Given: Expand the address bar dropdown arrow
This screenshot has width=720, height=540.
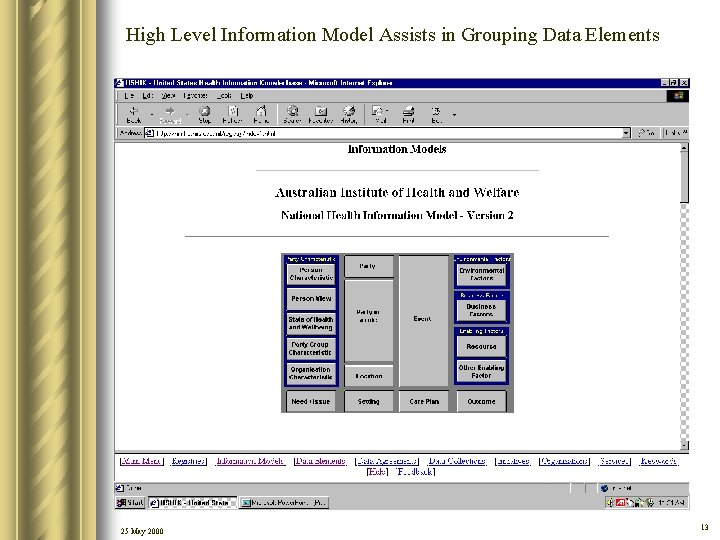Looking at the screenshot, I should point(626,133).
